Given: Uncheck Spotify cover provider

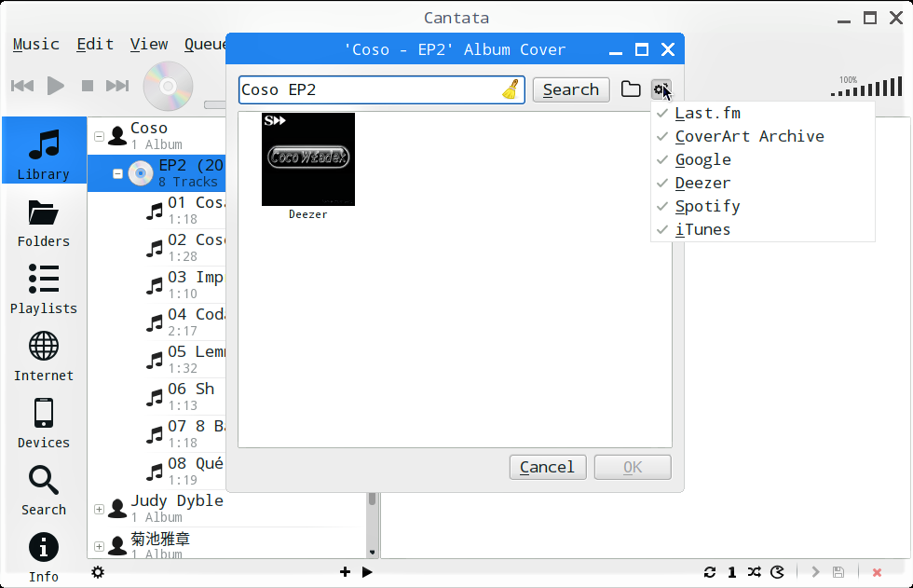Looking at the screenshot, I should 763,206.
